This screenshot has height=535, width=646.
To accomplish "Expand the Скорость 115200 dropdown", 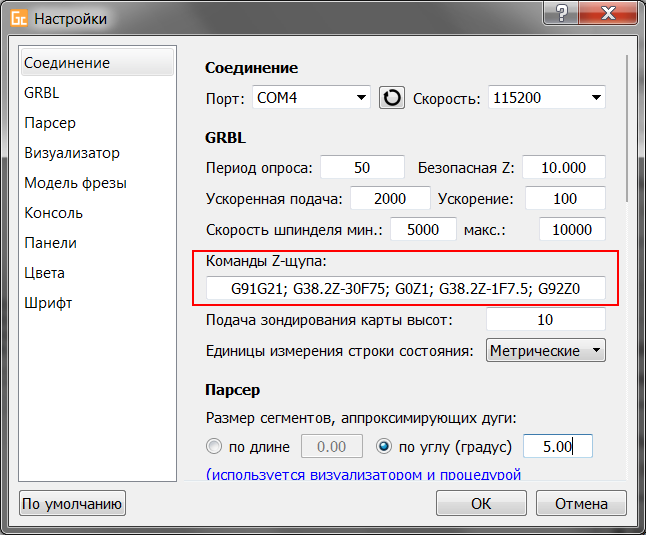I will (x=546, y=98).
